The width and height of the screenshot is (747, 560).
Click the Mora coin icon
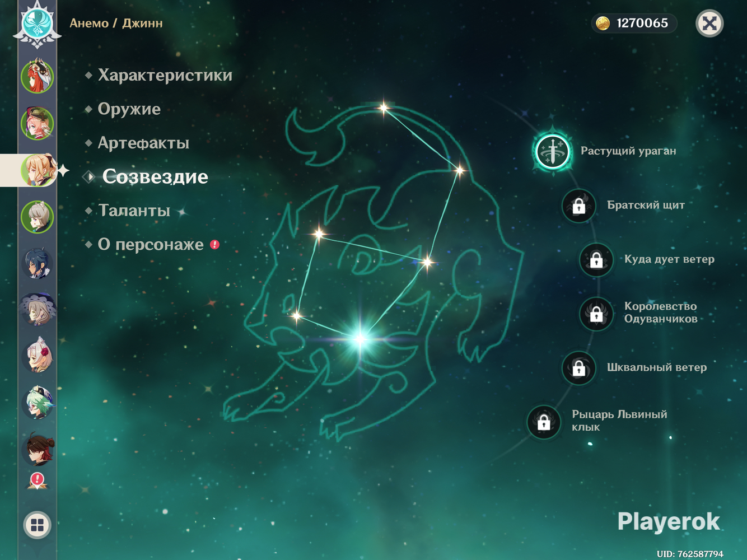click(x=603, y=23)
